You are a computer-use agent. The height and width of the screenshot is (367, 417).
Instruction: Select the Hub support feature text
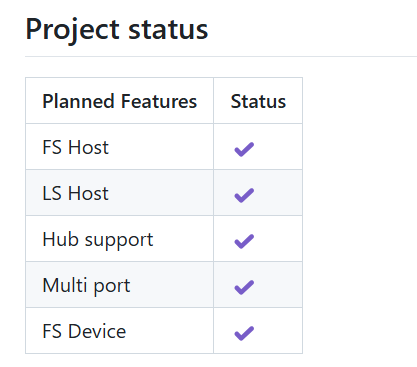click(x=98, y=240)
